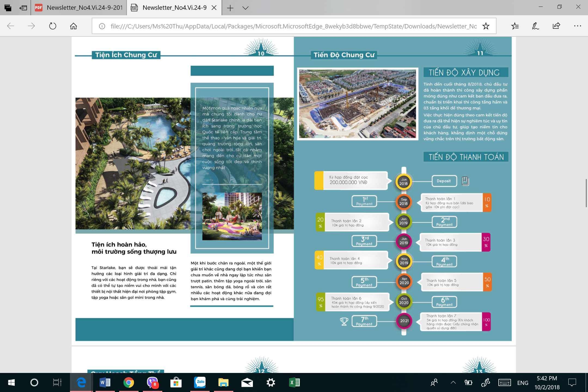Click the 5th Payment label
Screen dimensions: 588x392
[x=364, y=282]
